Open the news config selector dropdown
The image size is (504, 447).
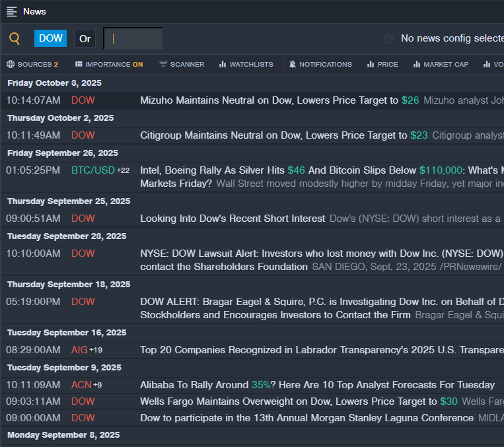click(452, 39)
